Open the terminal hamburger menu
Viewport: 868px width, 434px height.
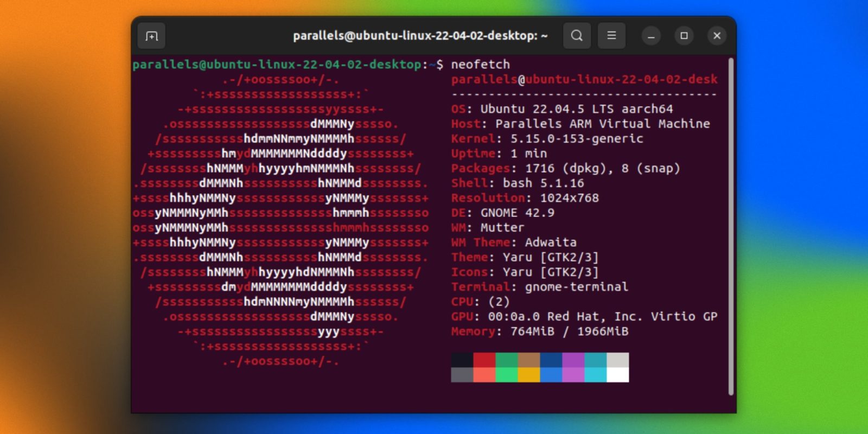(x=611, y=36)
